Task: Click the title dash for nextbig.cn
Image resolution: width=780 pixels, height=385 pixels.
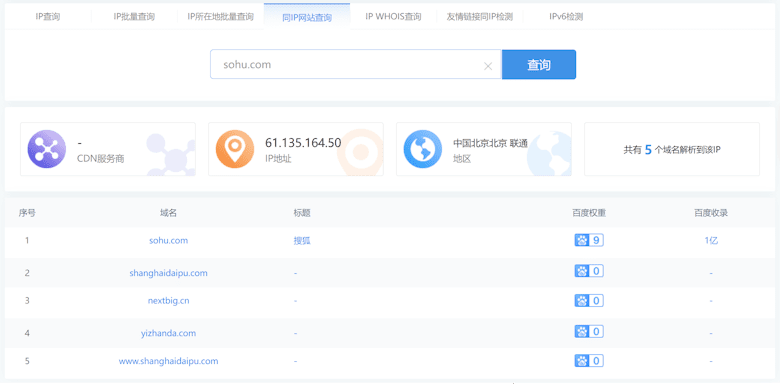Action: tap(295, 301)
